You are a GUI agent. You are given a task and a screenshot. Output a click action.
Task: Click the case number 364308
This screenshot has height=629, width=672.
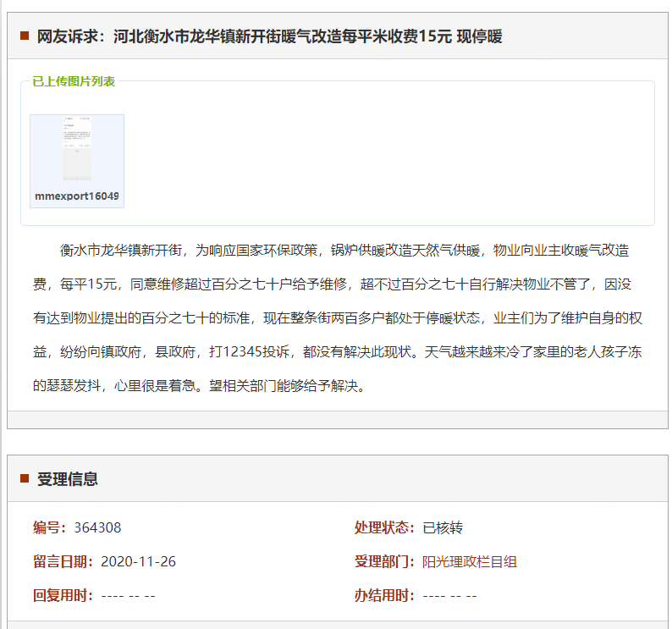[97, 527]
